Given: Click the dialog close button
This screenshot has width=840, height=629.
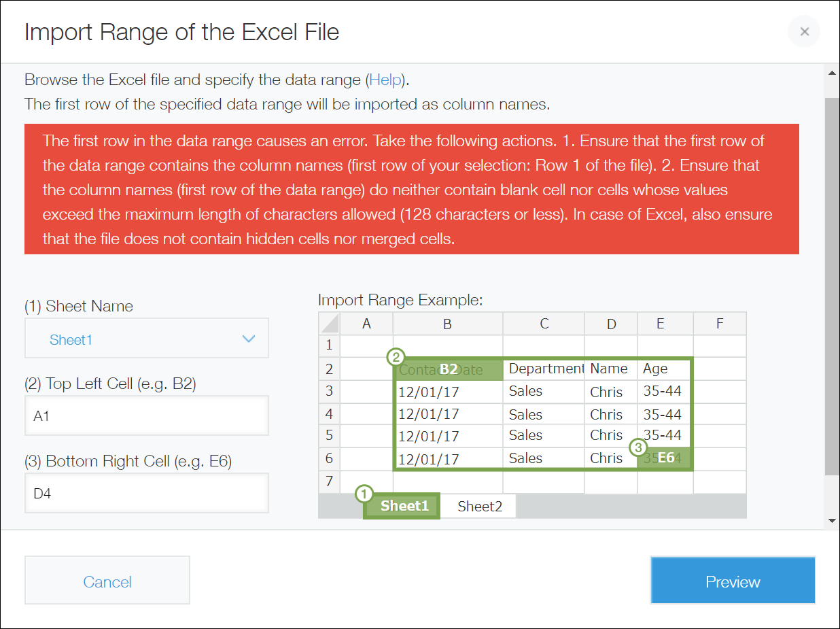Looking at the screenshot, I should [804, 31].
